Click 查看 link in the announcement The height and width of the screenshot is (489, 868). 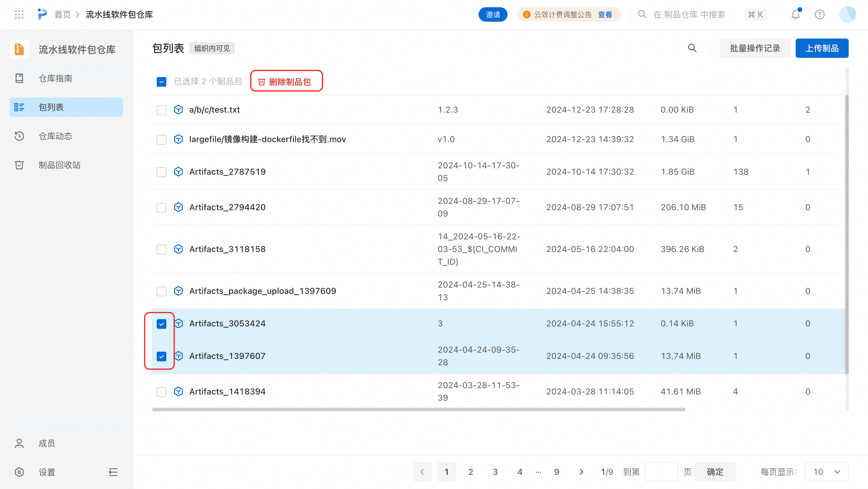pos(605,14)
